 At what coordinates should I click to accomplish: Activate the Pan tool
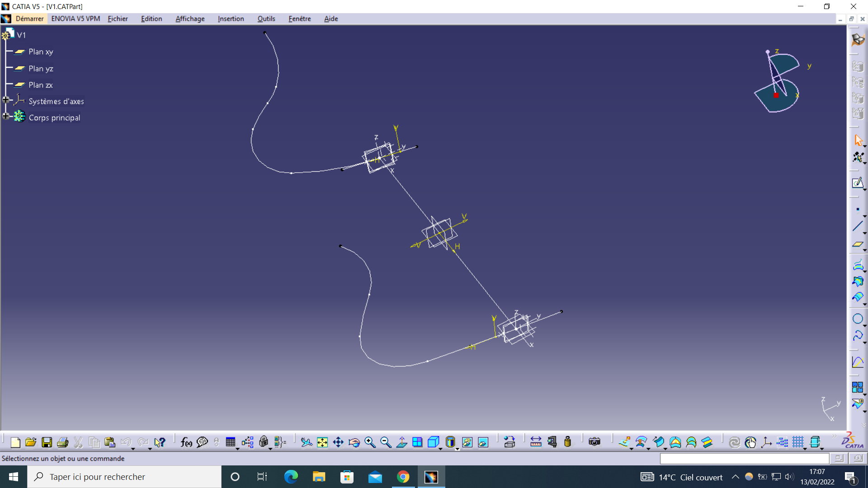pyautogui.click(x=338, y=442)
